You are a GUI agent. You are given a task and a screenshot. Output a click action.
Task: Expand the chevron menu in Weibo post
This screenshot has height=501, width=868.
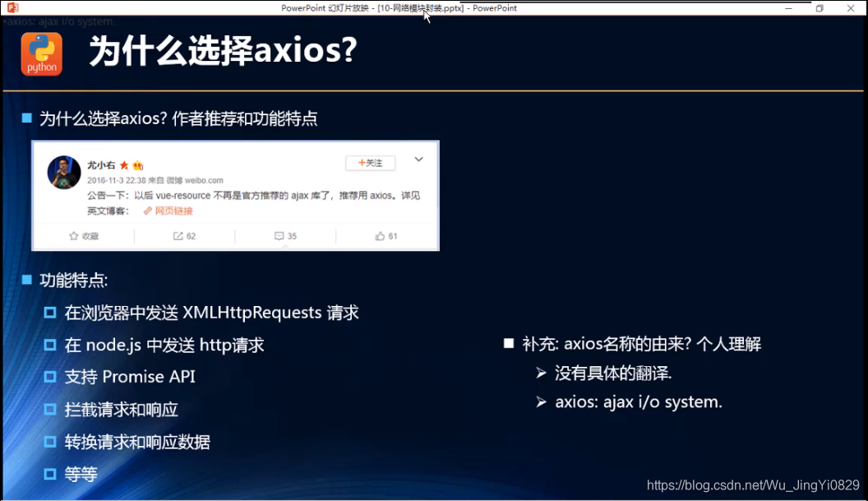click(x=418, y=160)
